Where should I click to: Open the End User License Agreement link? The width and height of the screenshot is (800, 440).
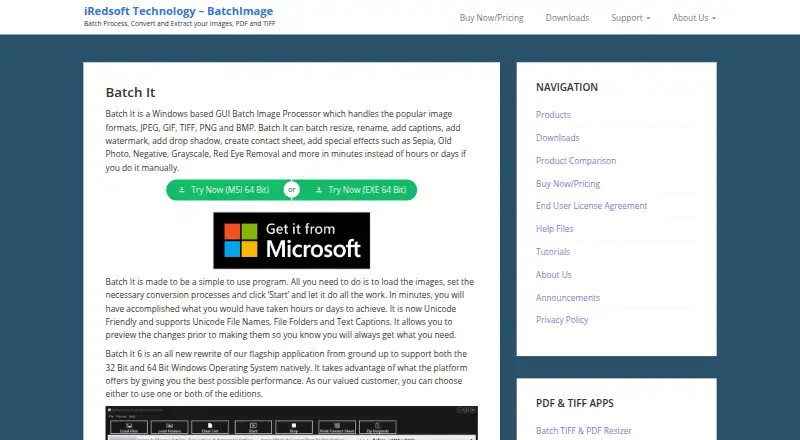coord(591,206)
